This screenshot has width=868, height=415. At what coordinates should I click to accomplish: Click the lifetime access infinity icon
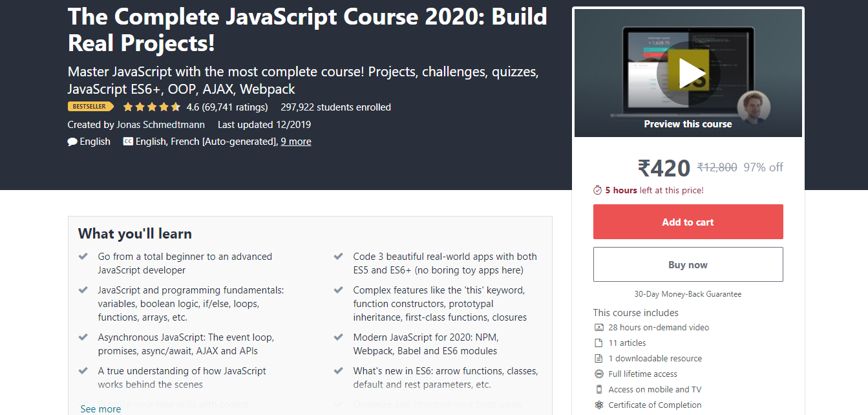tap(599, 374)
